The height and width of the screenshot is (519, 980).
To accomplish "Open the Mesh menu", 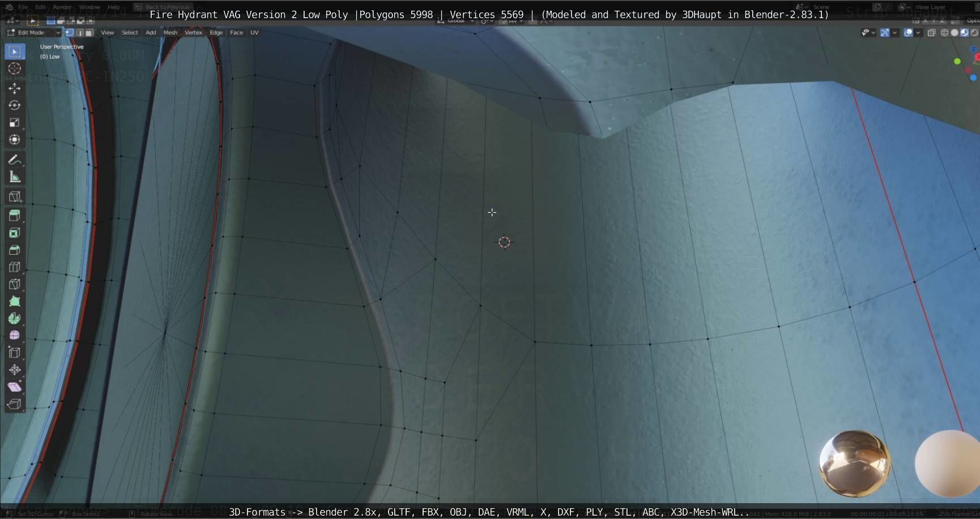I will [x=171, y=33].
